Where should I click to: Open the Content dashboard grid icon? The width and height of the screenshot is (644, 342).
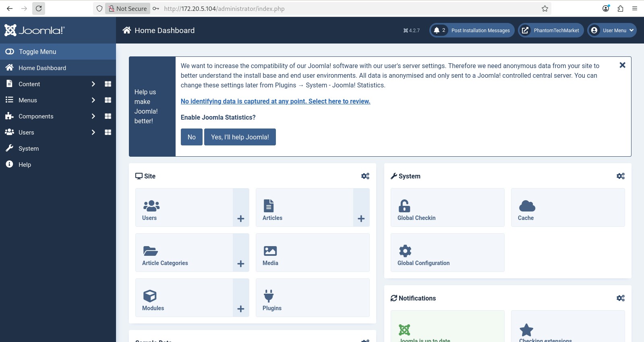[x=108, y=84]
